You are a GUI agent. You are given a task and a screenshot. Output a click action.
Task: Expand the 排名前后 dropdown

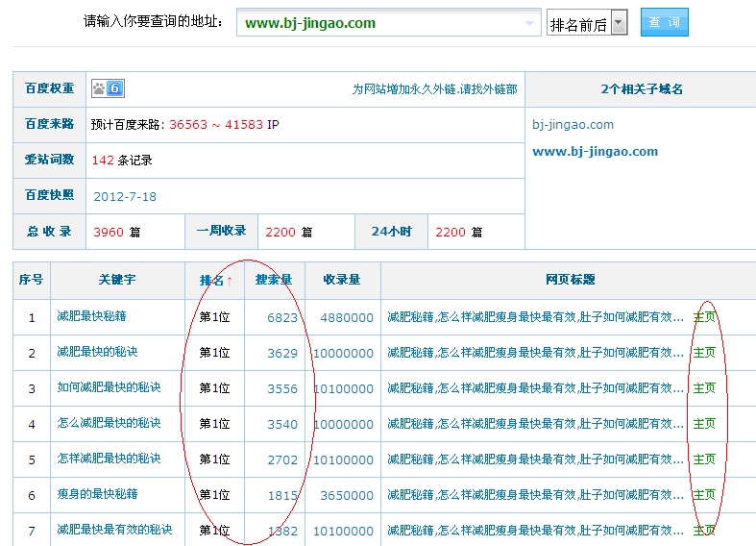point(619,24)
